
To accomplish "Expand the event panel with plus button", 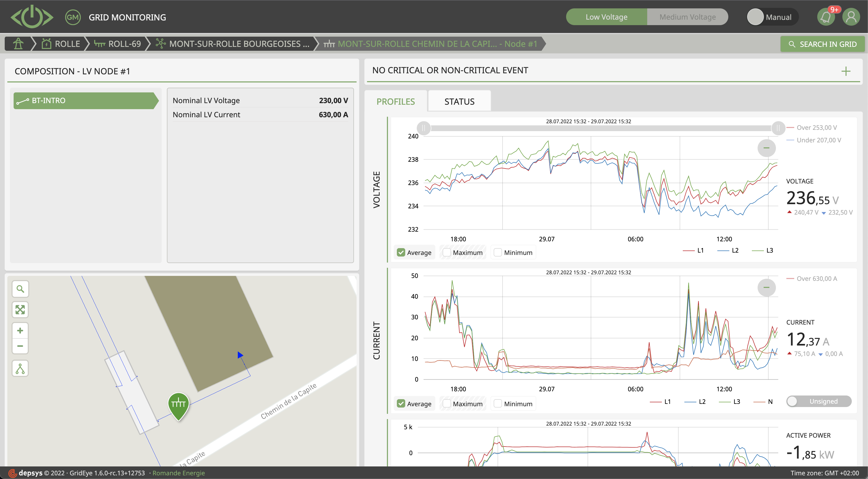I will coord(846,71).
